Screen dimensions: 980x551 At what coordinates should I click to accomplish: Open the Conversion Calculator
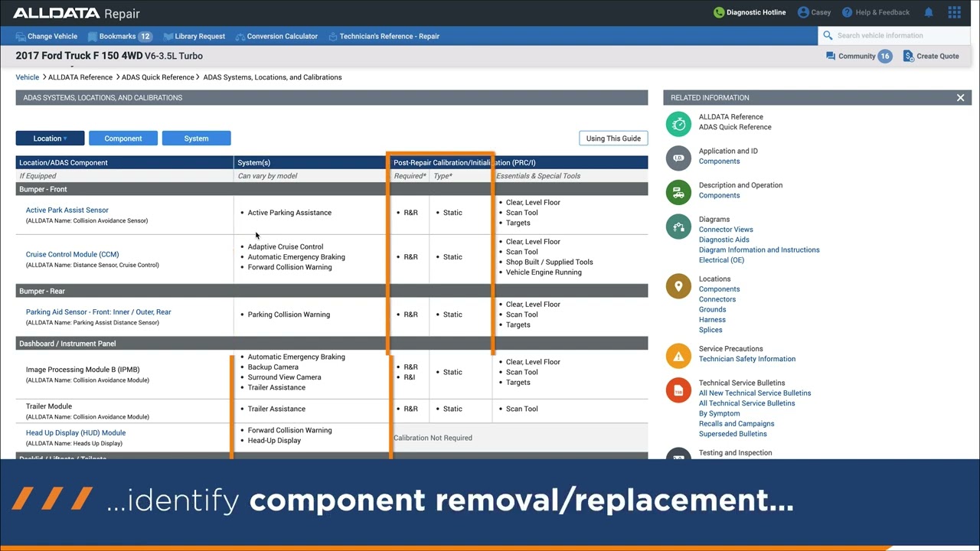point(282,36)
